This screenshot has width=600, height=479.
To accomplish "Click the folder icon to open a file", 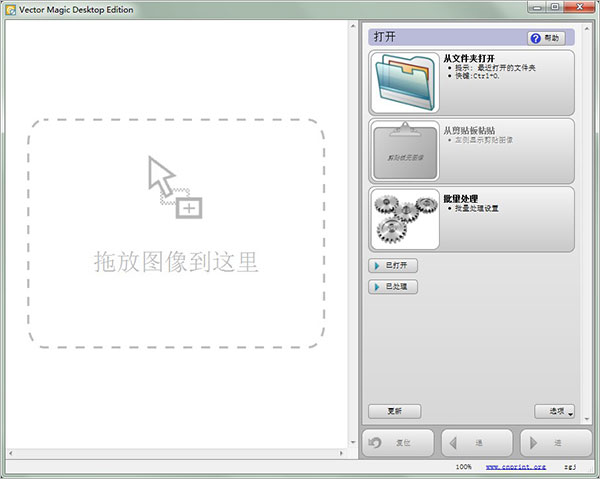I will pos(404,83).
